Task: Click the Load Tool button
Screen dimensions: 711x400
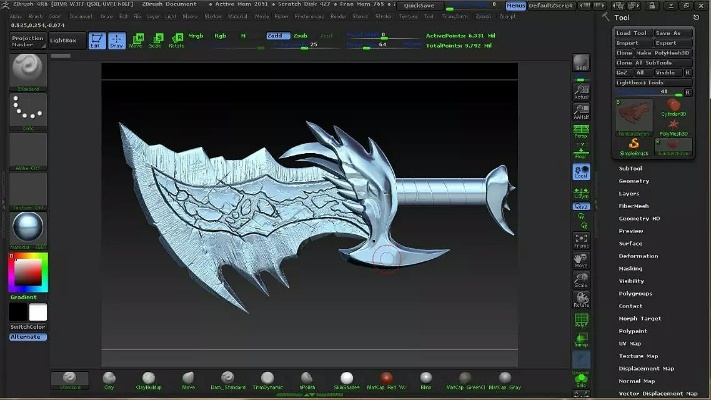Action: pos(633,33)
